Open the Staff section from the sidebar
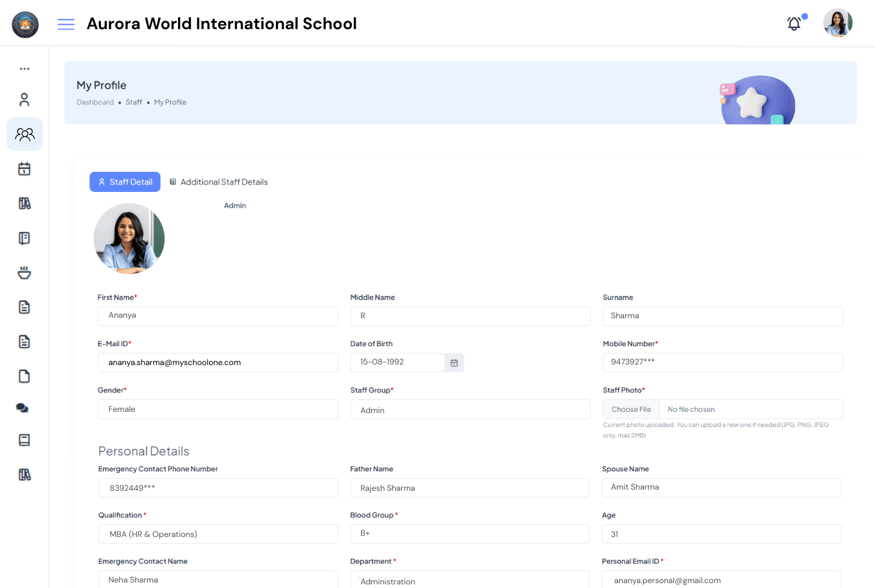875x588 pixels. pos(24,134)
